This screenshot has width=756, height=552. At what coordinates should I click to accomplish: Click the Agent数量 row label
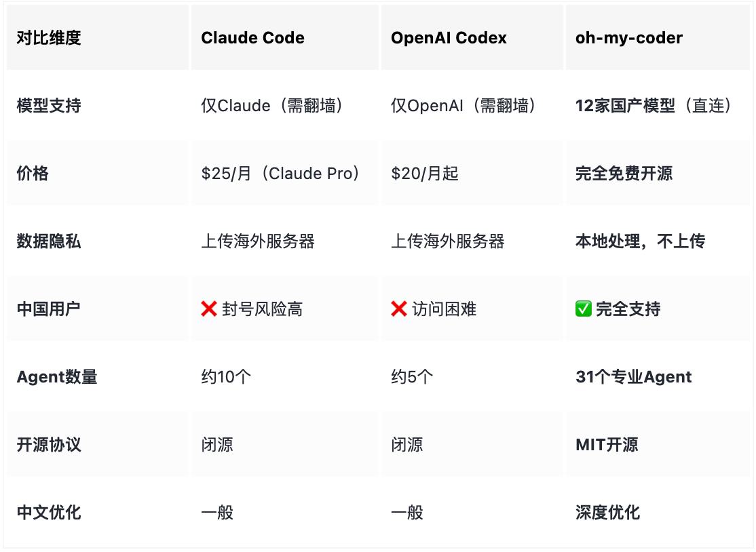(57, 376)
